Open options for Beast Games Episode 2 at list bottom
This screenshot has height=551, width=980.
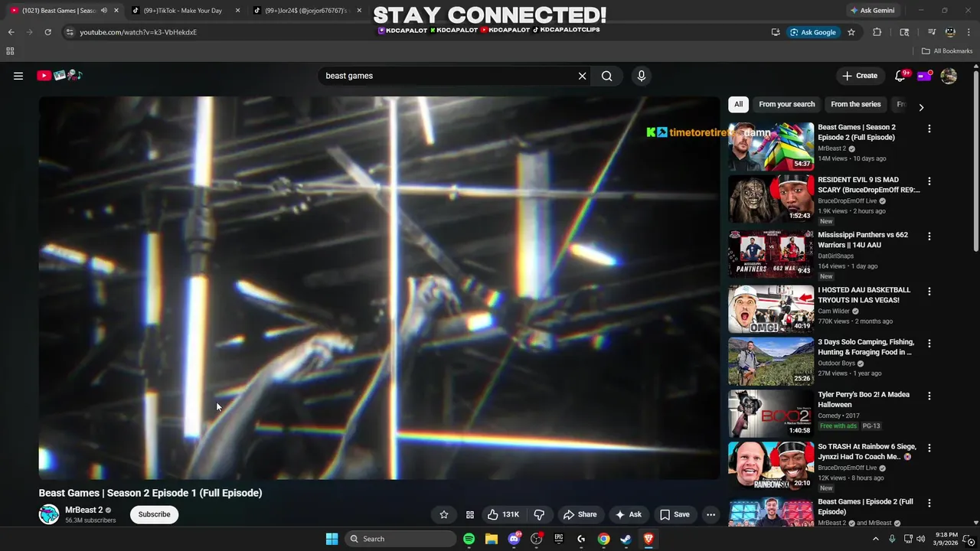929,503
